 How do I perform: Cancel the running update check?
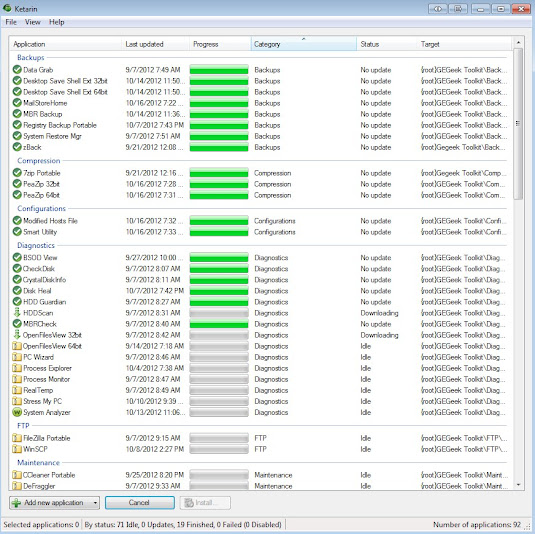coord(140,503)
